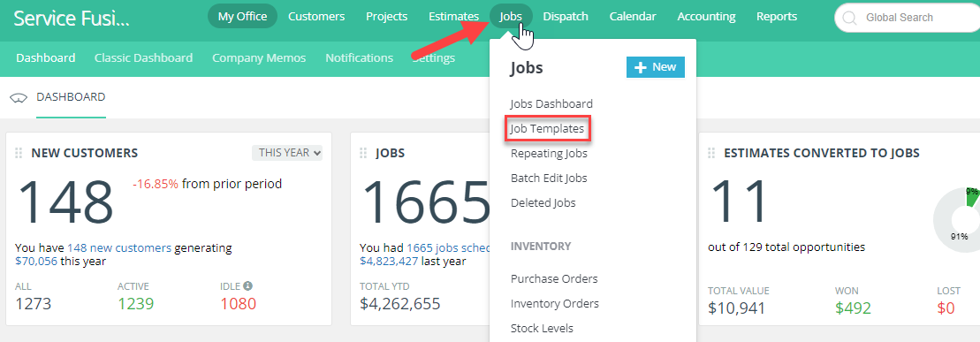Click the dashboard gauge icon beside DASHBOARD
Image resolution: width=980 pixels, height=342 pixels.
coord(19,97)
